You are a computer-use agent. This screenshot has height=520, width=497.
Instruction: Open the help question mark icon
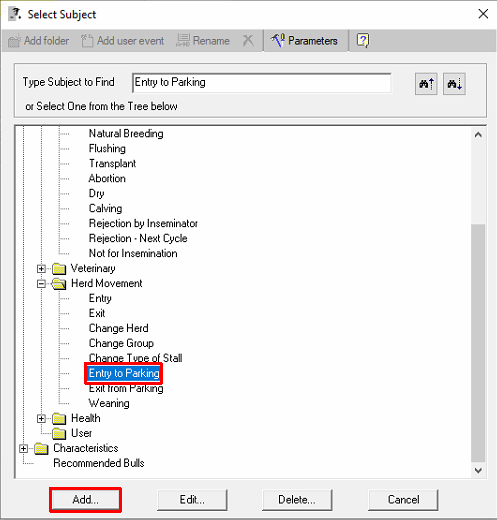363,41
